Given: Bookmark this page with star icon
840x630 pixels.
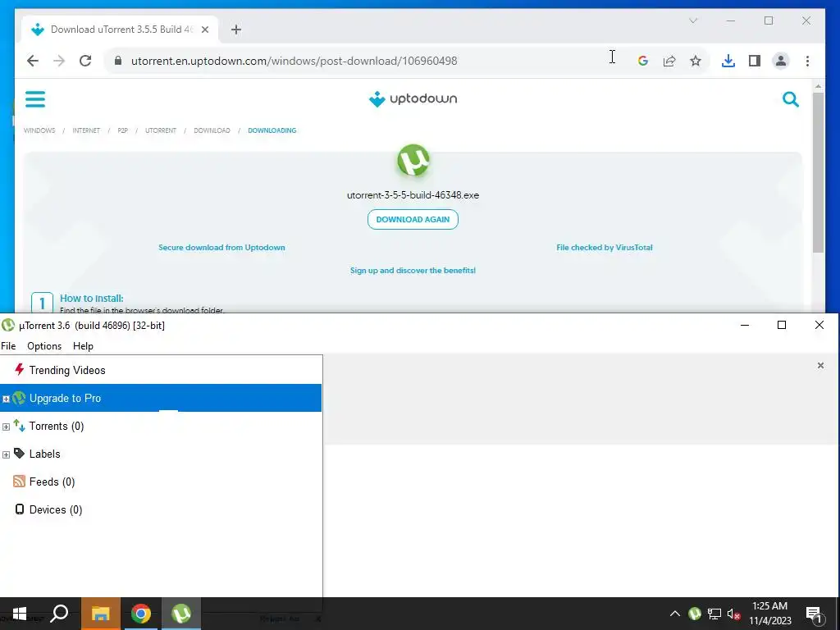Looking at the screenshot, I should pos(696,61).
